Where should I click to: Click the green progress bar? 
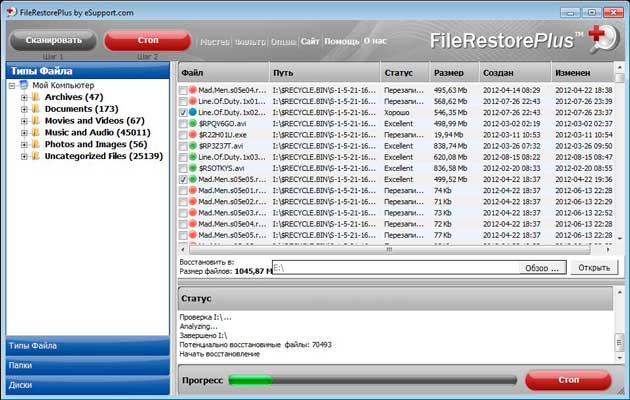click(250, 380)
